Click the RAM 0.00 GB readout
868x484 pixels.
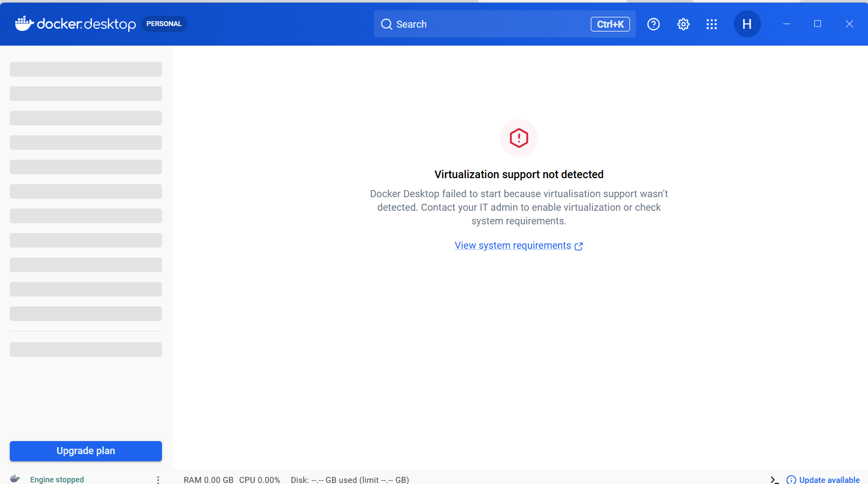209,480
